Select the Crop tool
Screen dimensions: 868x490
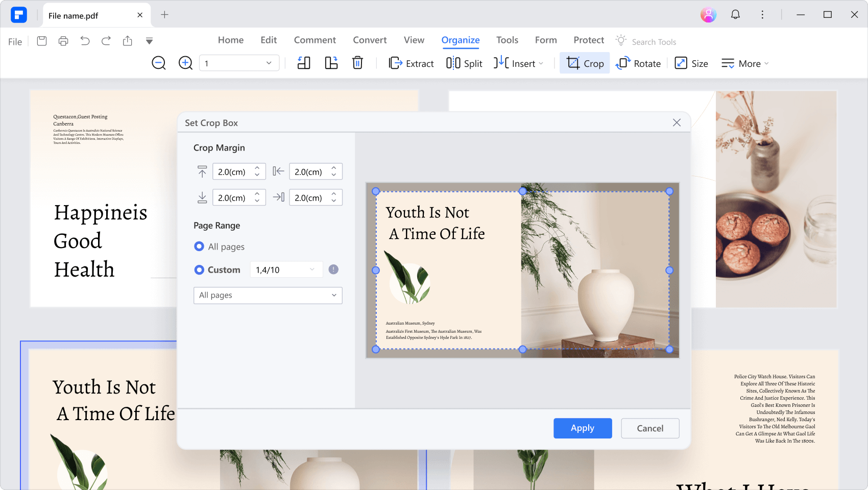pyautogui.click(x=585, y=63)
